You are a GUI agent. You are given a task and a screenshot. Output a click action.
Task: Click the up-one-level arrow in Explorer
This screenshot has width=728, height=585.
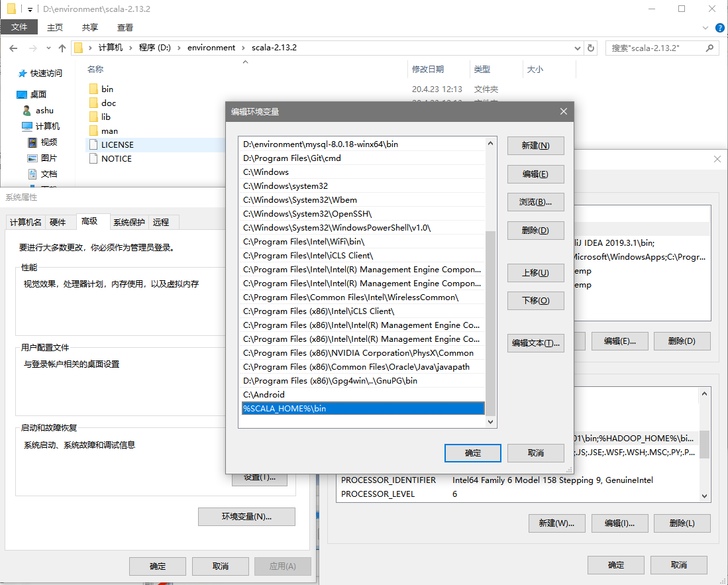tap(62, 48)
